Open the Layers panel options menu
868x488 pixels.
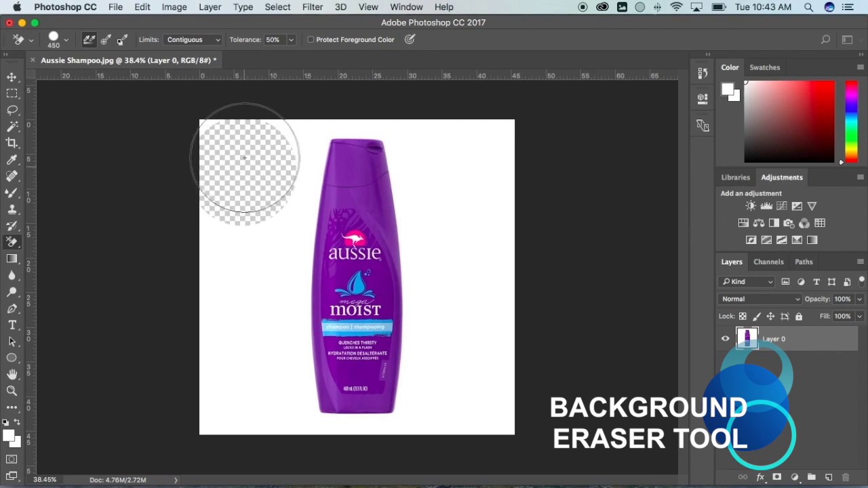point(861,262)
